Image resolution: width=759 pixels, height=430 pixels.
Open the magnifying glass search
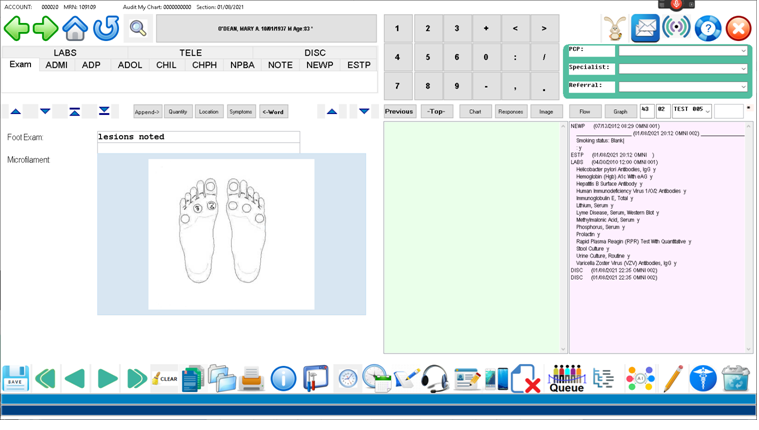[x=138, y=29]
